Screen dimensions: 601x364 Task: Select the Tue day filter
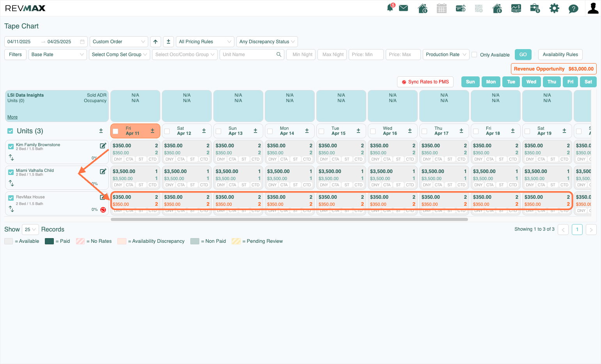pos(511,82)
